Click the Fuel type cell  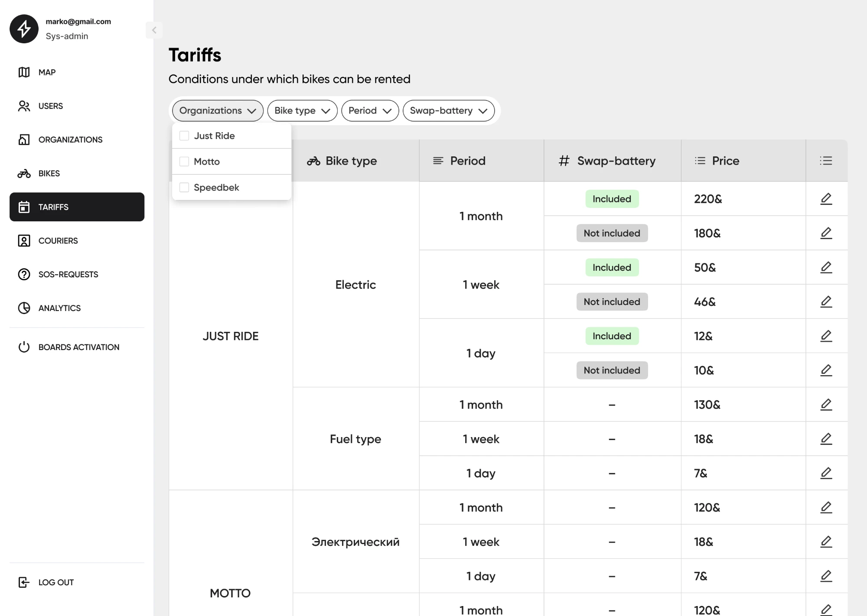(x=355, y=439)
